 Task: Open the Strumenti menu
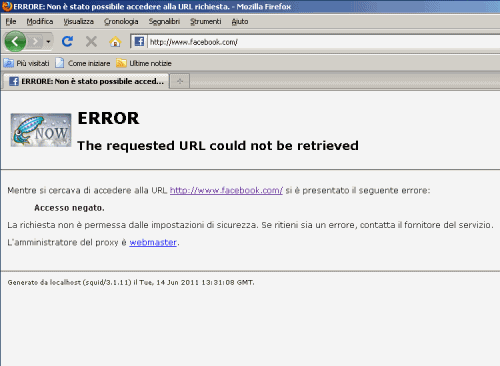206,22
